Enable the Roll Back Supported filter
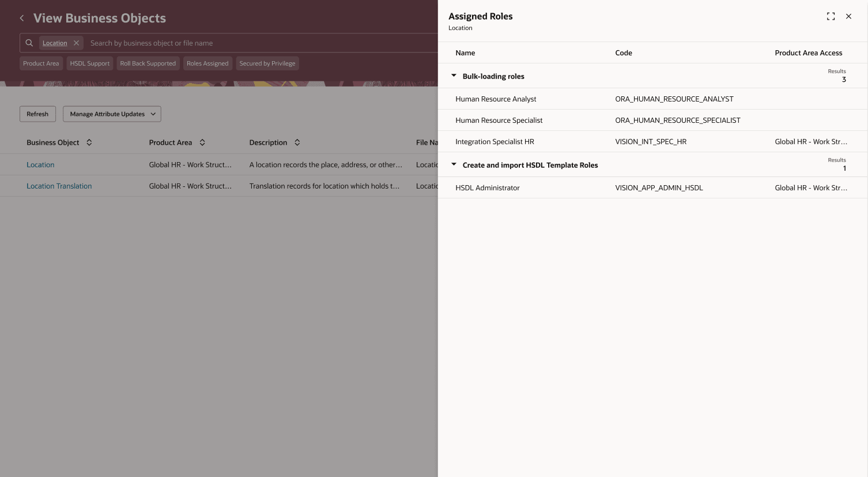The width and height of the screenshot is (868, 477). 148,63
